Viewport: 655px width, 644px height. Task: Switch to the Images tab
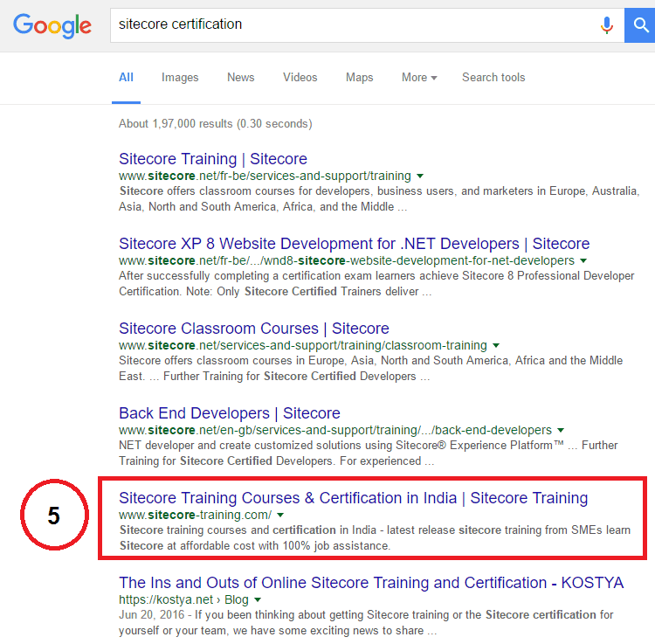(180, 78)
